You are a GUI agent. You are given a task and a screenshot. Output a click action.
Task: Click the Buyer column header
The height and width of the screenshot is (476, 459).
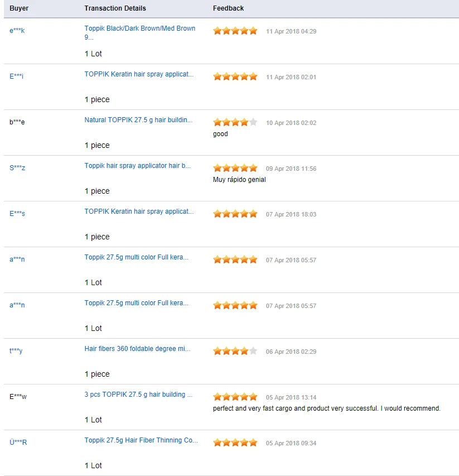[x=19, y=8]
